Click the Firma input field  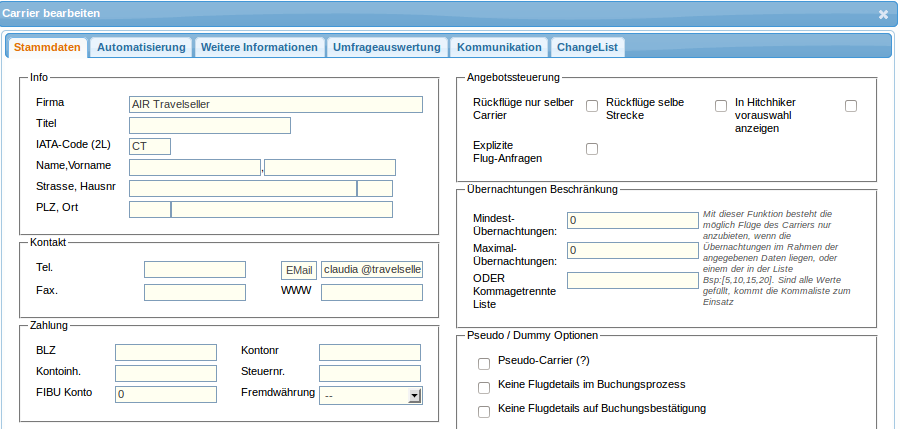pyautogui.click(x=276, y=104)
